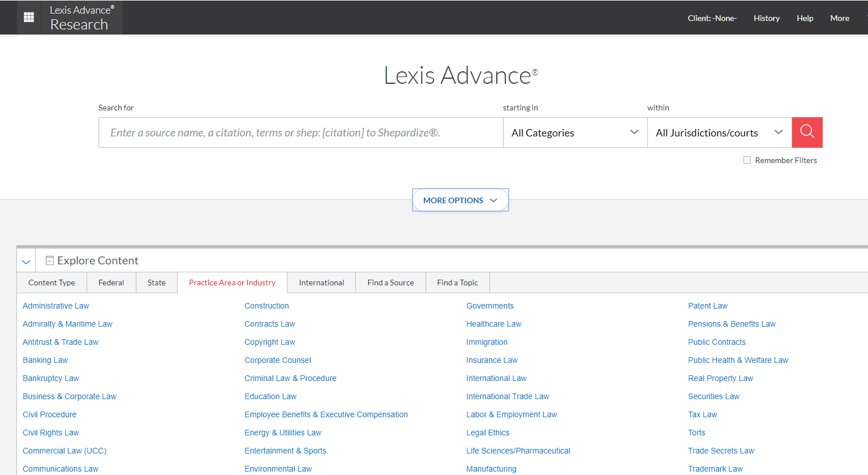868x475 pixels.
Task: Open the Trade Secrets Law link
Action: [x=721, y=451]
